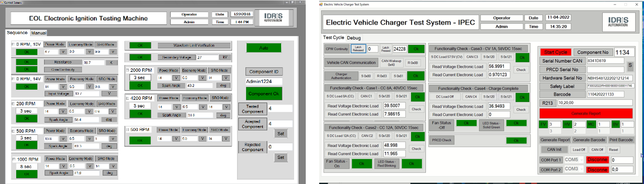The height and width of the screenshot is (184, 644).
Task: Click the red Generate Report button
Action: click(x=586, y=113)
